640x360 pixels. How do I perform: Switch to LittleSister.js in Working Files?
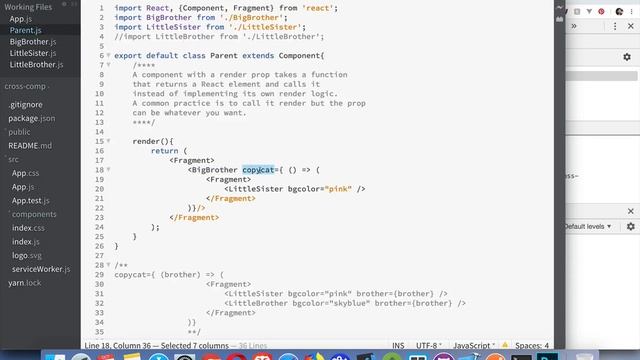click(x=33, y=53)
